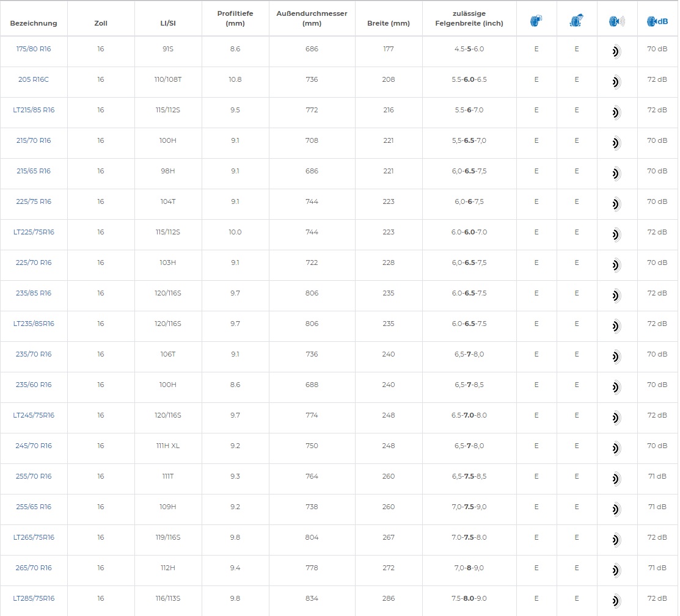The width and height of the screenshot is (680, 616).
Task: Click noise wave icon in 215/65 R16 row
Action: (x=616, y=173)
